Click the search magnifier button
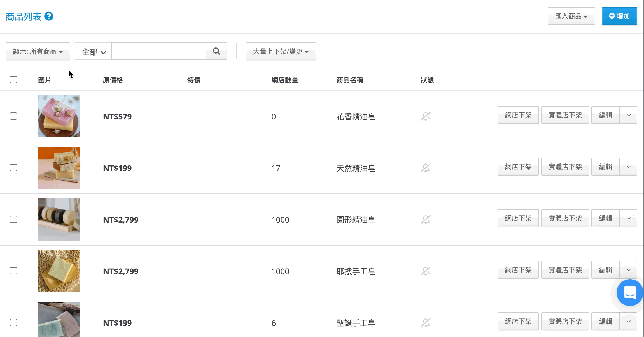This screenshot has width=644, height=337. point(216,51)
